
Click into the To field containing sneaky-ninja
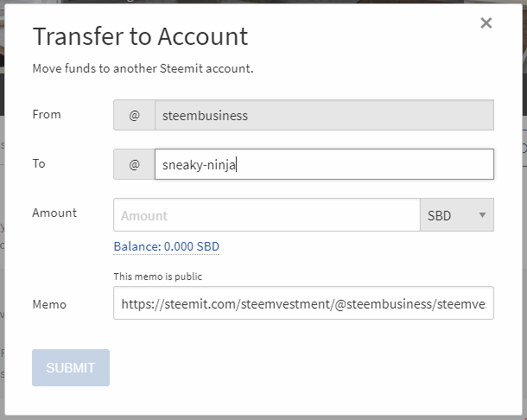[x=324, y=164]
